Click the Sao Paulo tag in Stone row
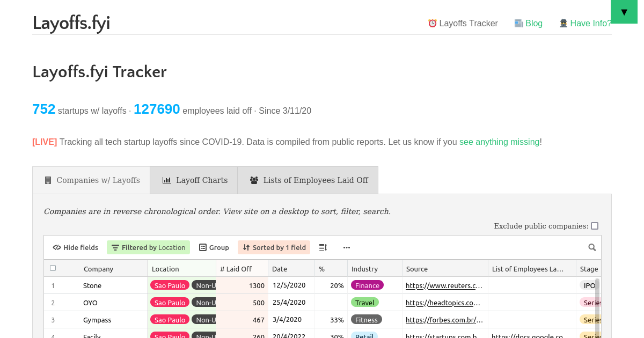 170,285
